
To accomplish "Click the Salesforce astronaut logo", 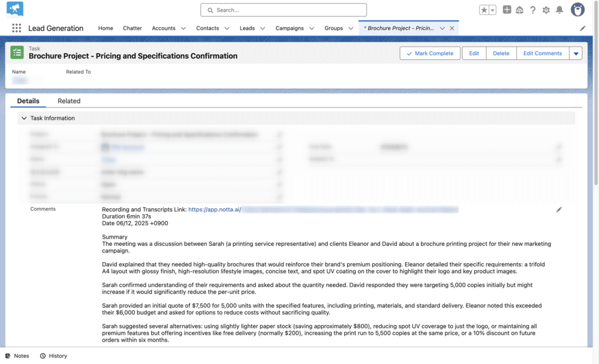I will tap(15, 9).
